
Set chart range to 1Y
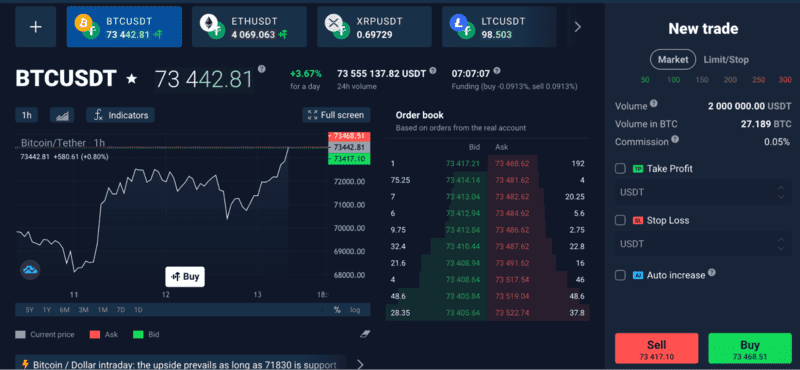coord(47,310)
